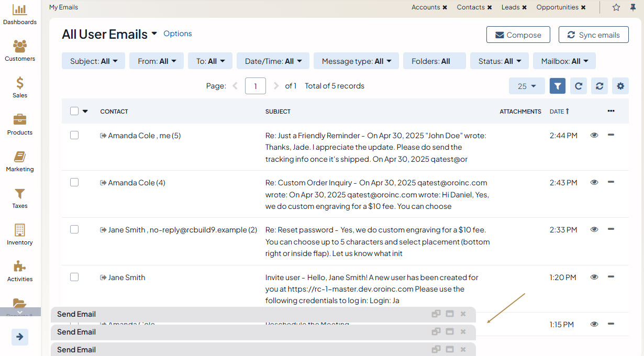
Task: Click the Options link
Action: (x=177, y=34)
